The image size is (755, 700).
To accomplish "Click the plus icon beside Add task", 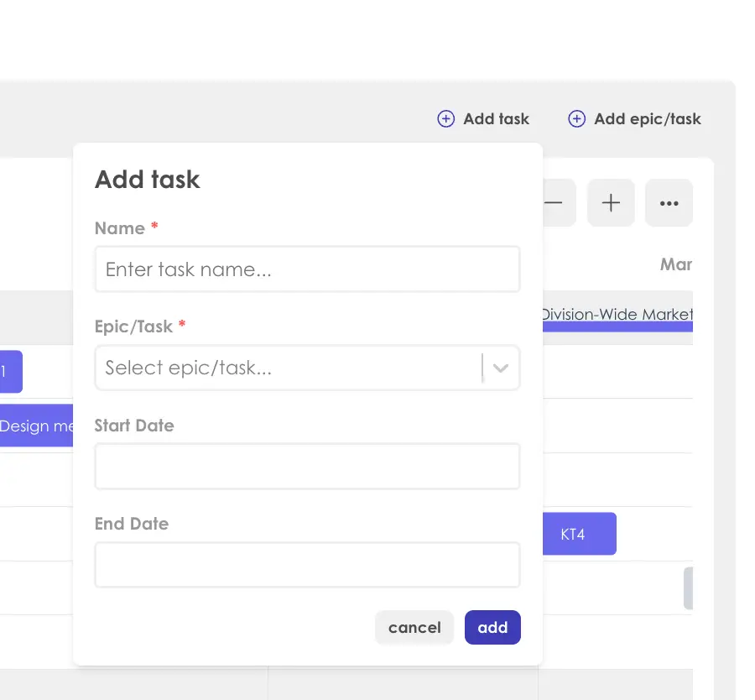I will [x=445, y=118].
